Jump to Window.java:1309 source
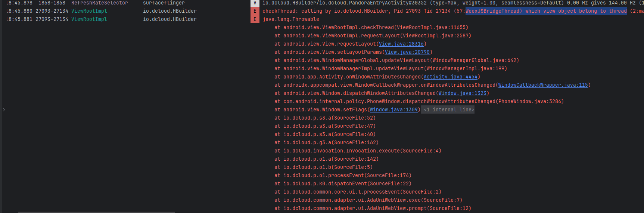 pyautogui.click(x=394, y=110)
